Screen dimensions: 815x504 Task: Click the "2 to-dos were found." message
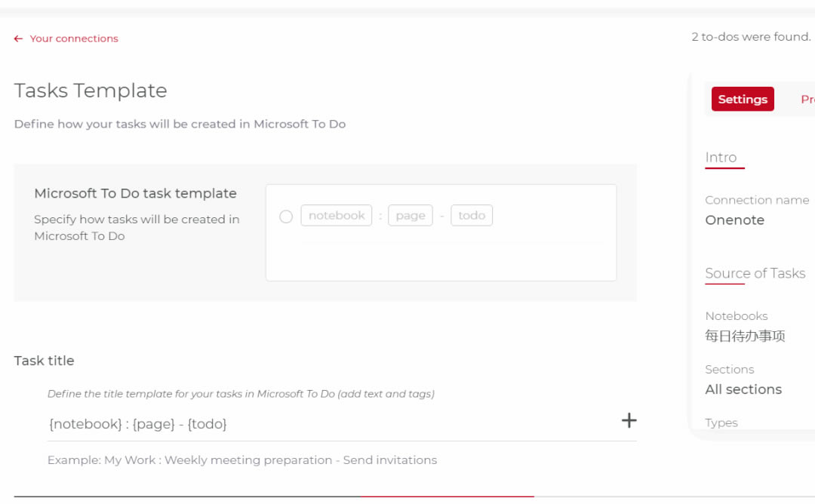point(751,36)
